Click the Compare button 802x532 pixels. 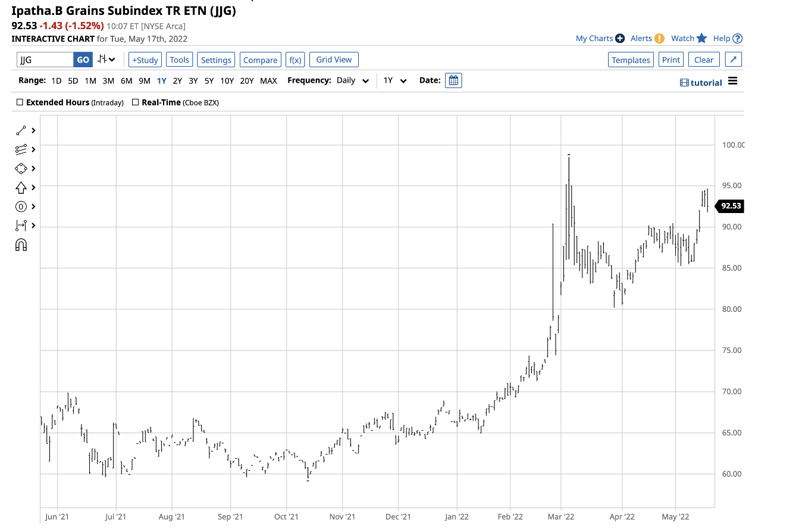point(261,60)
